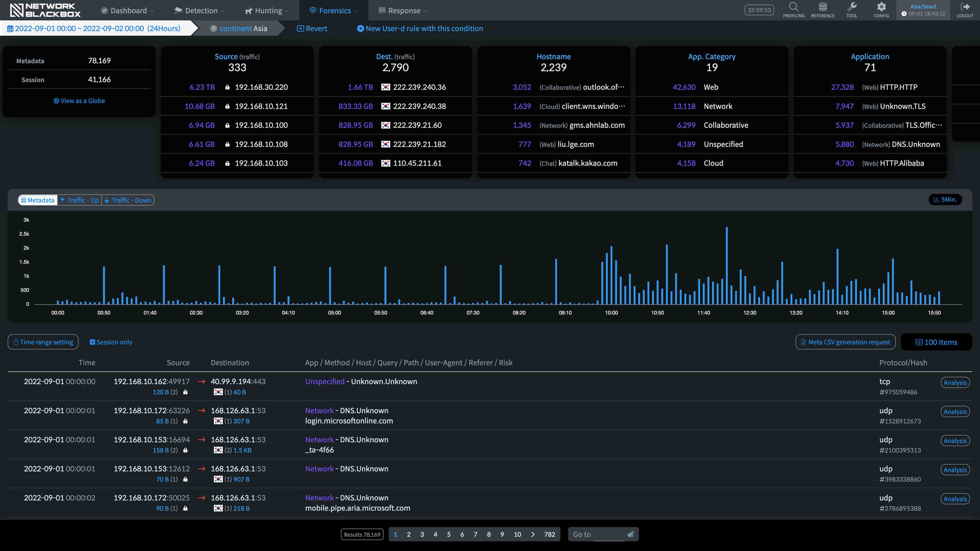The image size is (980, 551).
Task: Click the Meta CSV document icon
Action: (x=803, y=342)
